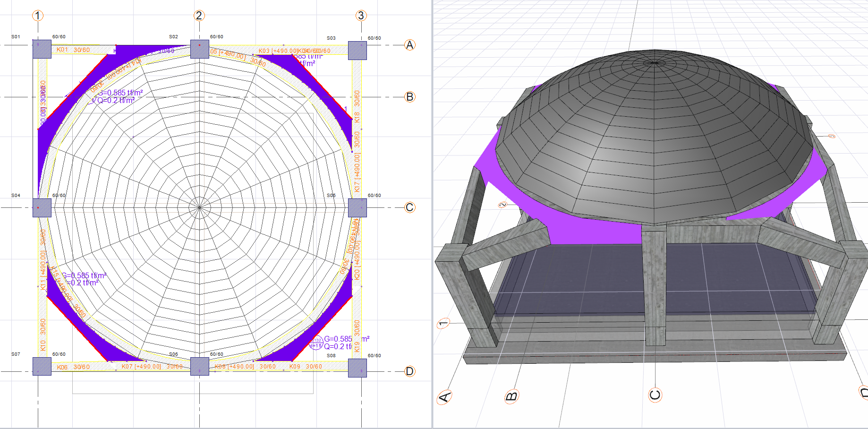Image resolution: width=868 pixels, height=429 pixels.
Task: Select axis bubble B in the 3D view
Action: point(511,396)
